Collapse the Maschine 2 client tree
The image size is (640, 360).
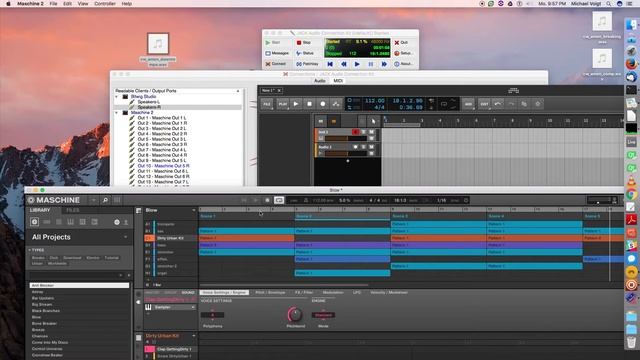pos(117,113)
